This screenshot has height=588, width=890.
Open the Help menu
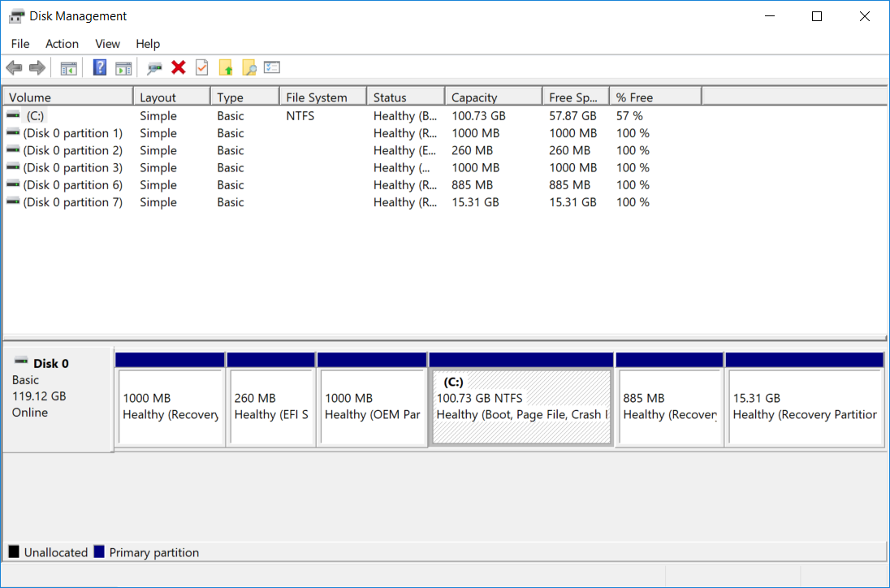point(148,44)
